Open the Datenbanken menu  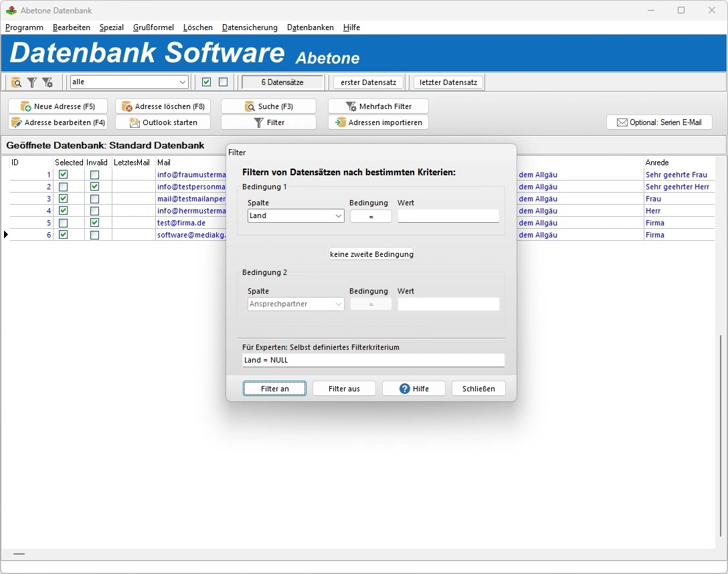(310, 27)
